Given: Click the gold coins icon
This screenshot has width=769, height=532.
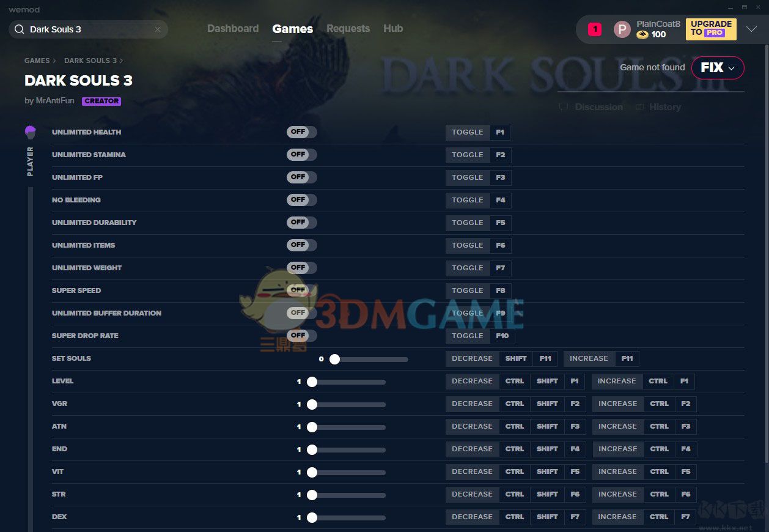Looking at the screenshot, I should (642, 35).
